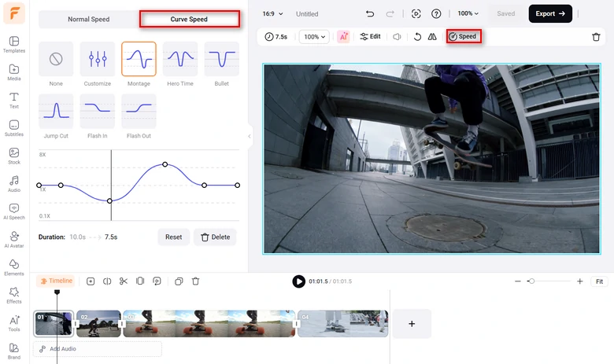Screen dimensions: 614x364
Task: Open the Templates panel in sidebar
Action: point(14,44)
